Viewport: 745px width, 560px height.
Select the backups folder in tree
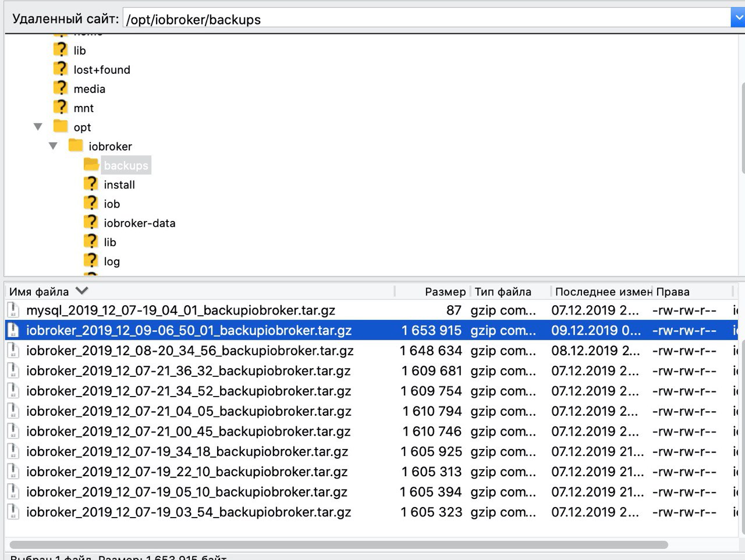[x=126, y=165]
